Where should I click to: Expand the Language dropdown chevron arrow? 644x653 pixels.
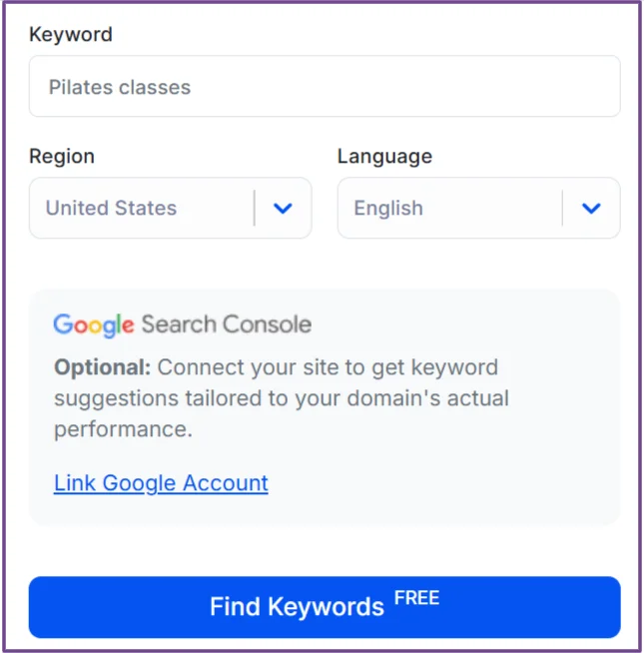[x=591, y=209]
